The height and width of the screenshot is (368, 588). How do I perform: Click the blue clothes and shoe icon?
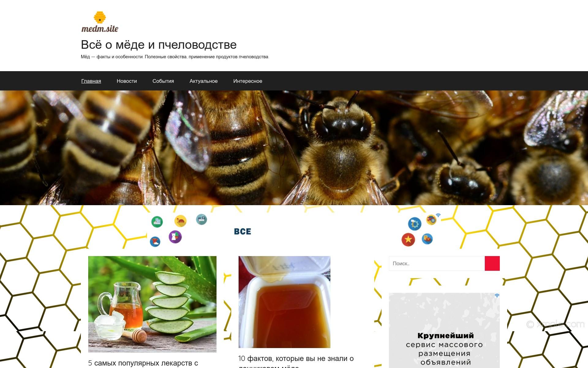(155, 242)
